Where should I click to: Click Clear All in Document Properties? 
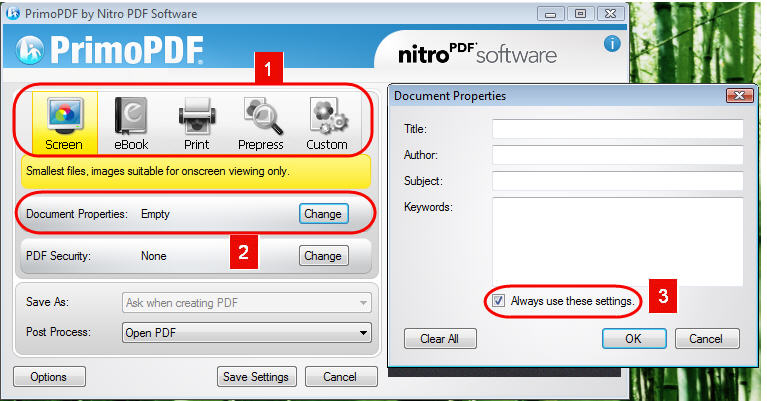point(440,339)
